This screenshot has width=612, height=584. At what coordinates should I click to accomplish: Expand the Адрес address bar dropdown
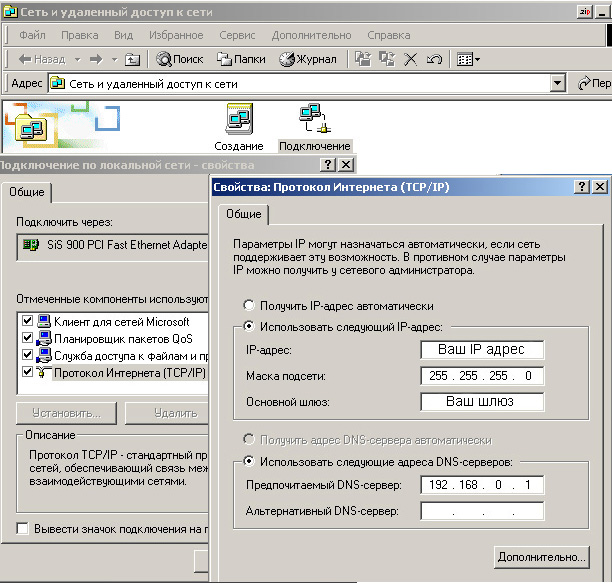(558, 84)
